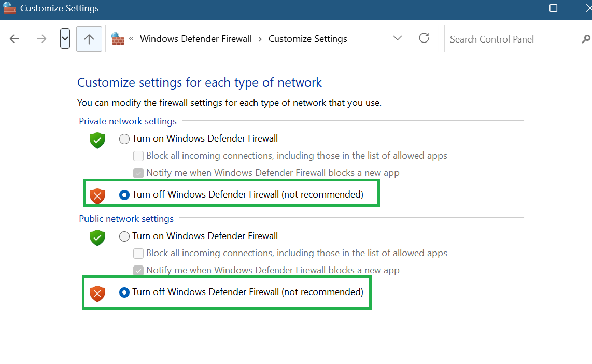This screenshot has width=592, height=364.
Task: Minimize the Customize Settings window
Action: click(518, 8)
